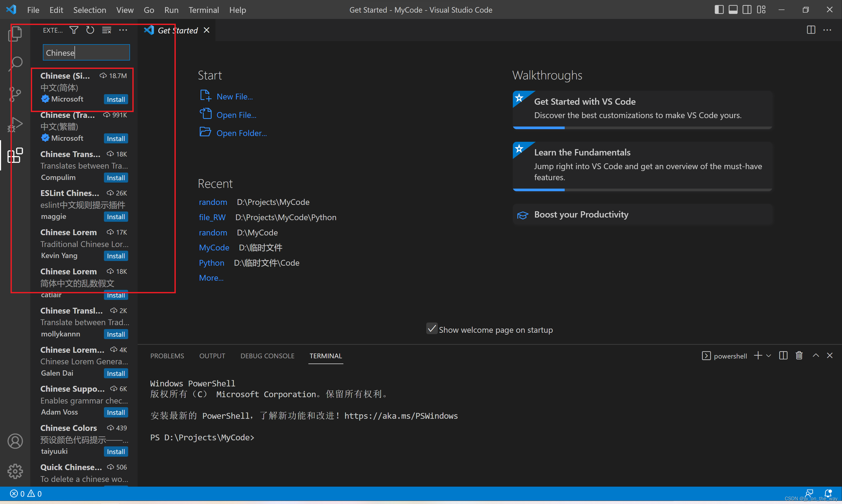Open the Terminal menu
Image resolution: width=842 pixels, height=504 pixels.
tap(203, 10)
